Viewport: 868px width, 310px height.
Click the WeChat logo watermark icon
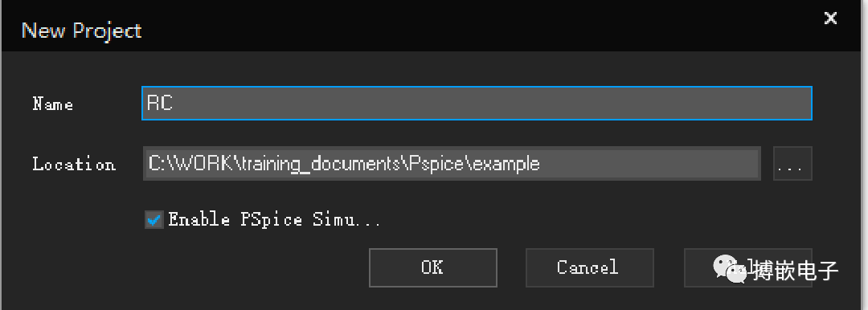point(730,269)
